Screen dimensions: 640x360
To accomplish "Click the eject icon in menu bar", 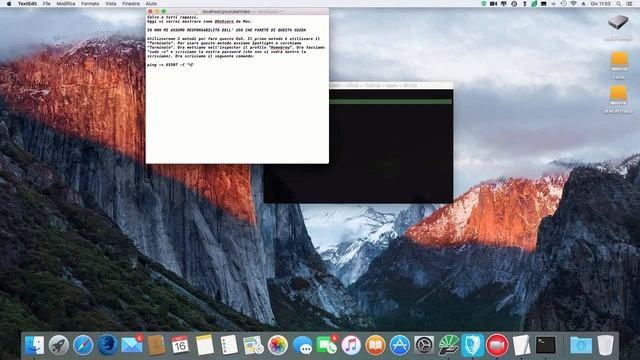I will click(x=583, y=4).
